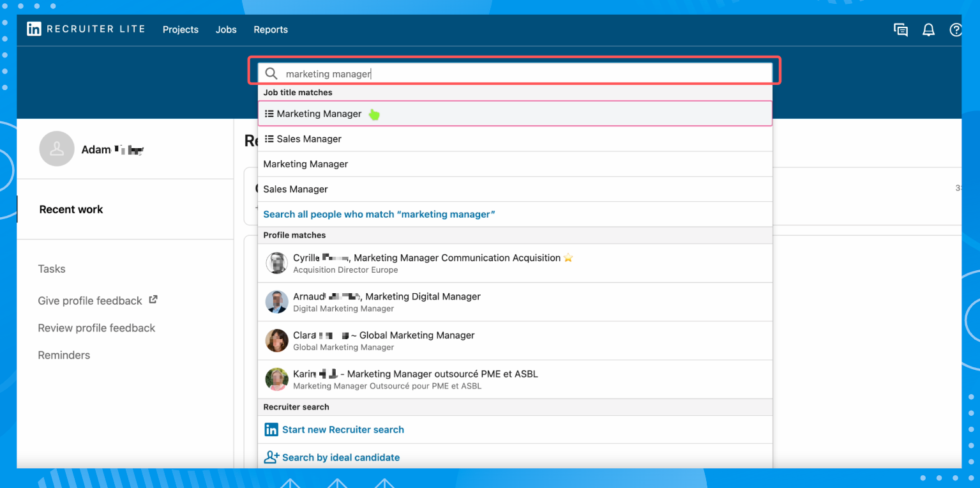Open Arnaud Marketing Digital Manager profile
The width and height of the screenshot is (980, 488).
coord(515,302)
